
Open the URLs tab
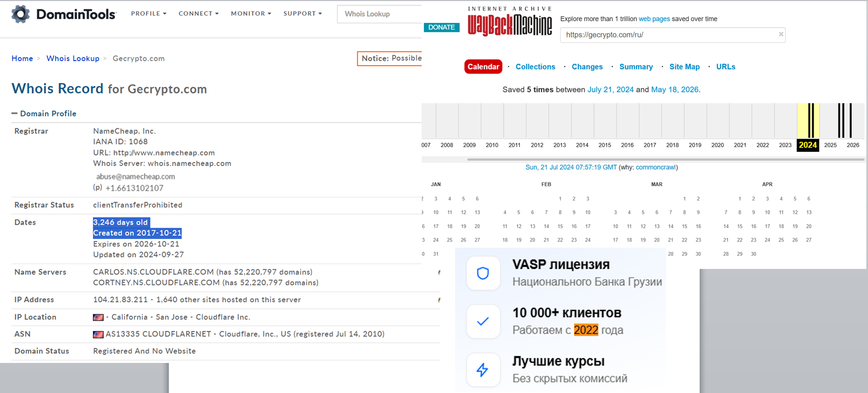point(726,67)
